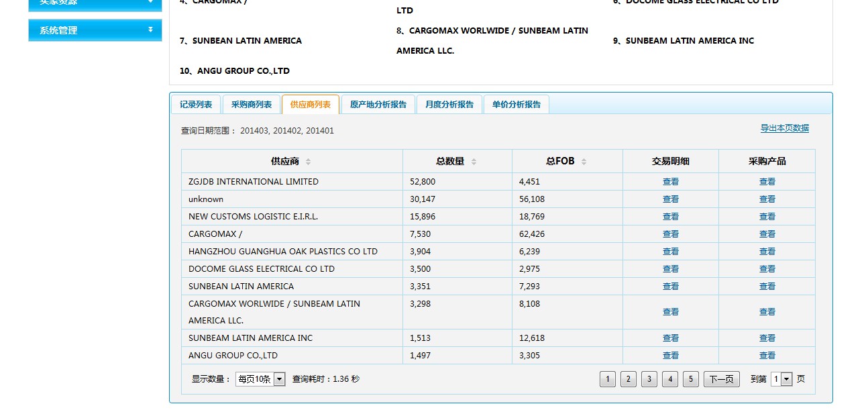868x410 pixels.
Task: Select table cell NEW CUSTOMS LOGISTIC E.I.R.L.
Action: pos(292,217)
